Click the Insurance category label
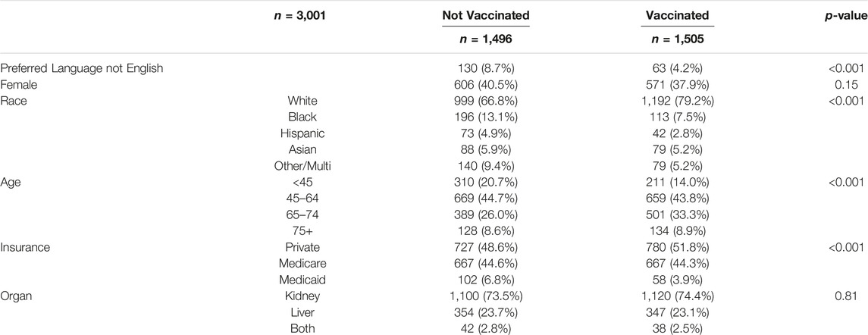 pyautogui.click(x=25, y=246)
